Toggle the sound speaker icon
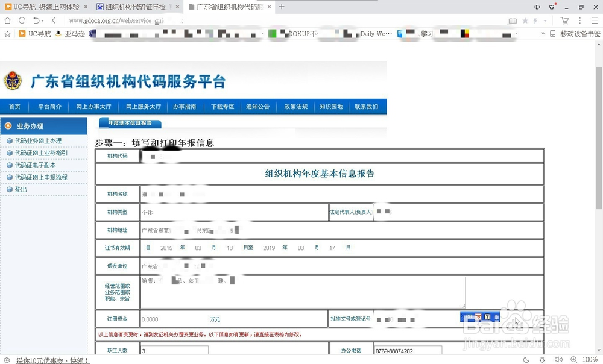This screenshot has height=364, width=603. 558,360
